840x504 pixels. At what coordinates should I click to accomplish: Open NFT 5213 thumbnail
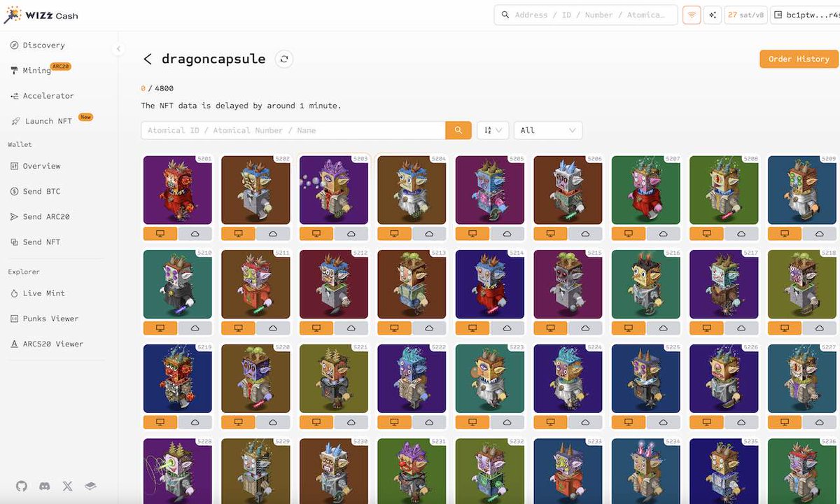[412, 284]
